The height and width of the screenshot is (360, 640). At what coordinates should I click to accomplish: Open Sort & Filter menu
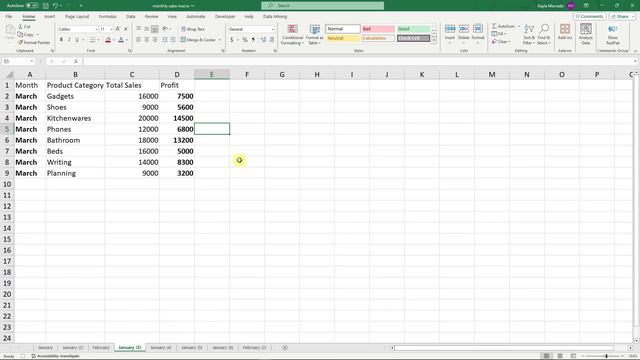point(529,34)
